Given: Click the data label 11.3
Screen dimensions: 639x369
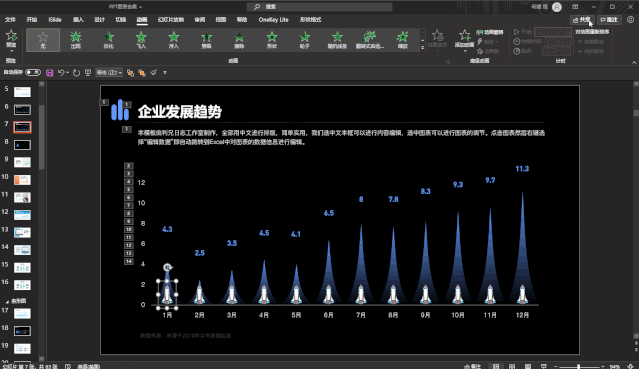Looking at the screenshot, I should coord(522,169).
